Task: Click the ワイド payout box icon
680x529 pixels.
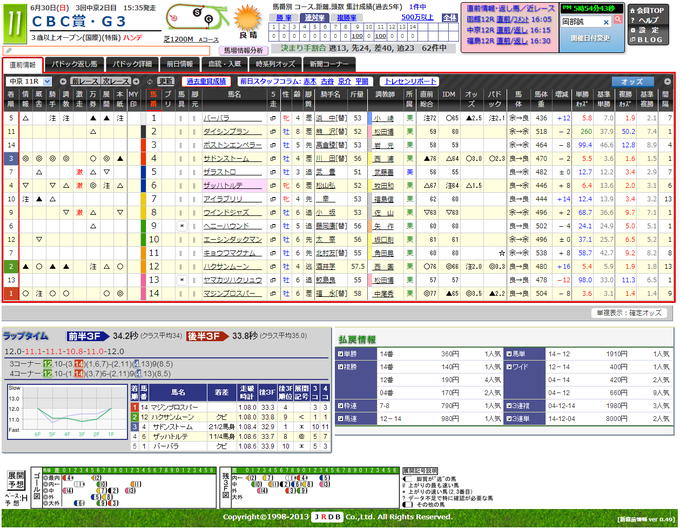Action: (x=509, y=367)
